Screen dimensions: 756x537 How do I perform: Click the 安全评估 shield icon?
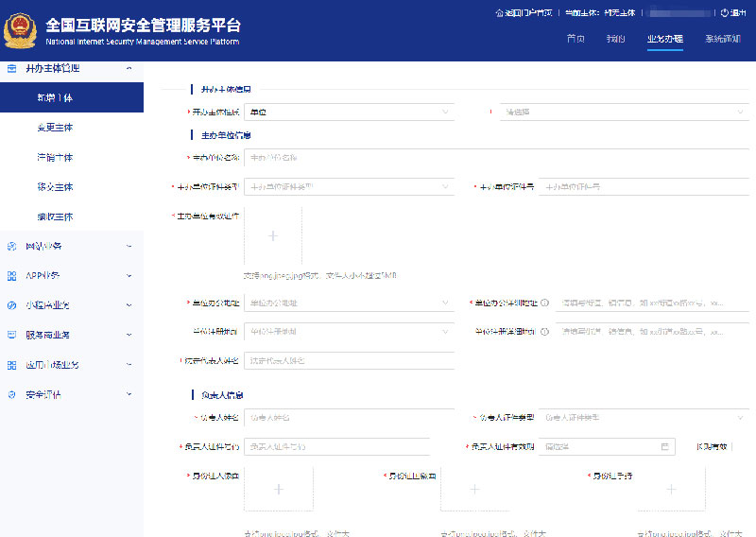tap(11, 394)
